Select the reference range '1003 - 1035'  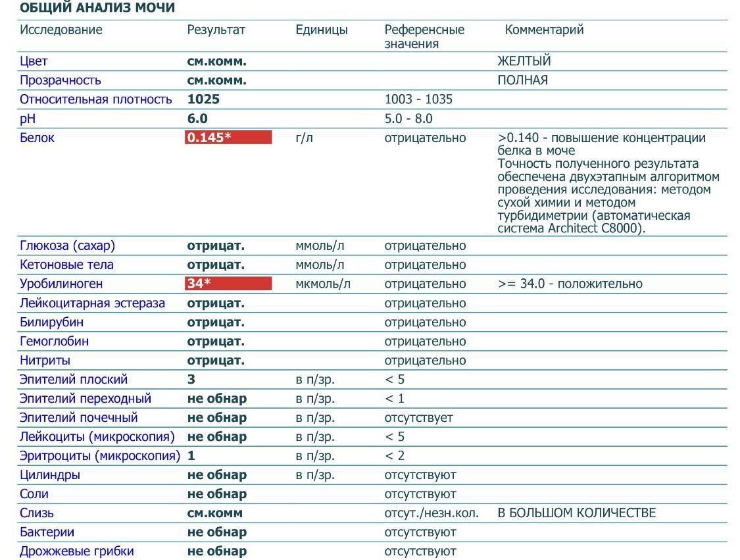click(418, 99)
